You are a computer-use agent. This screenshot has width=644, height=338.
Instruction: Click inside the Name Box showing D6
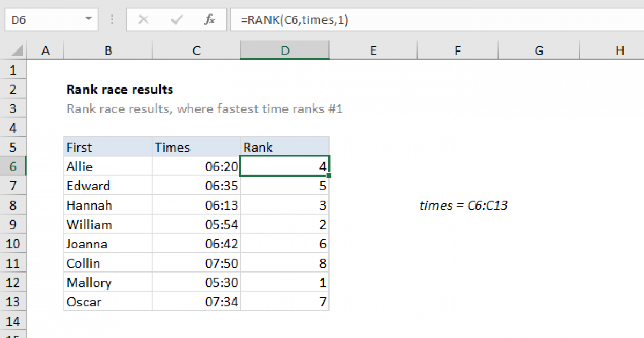[43, 20]
